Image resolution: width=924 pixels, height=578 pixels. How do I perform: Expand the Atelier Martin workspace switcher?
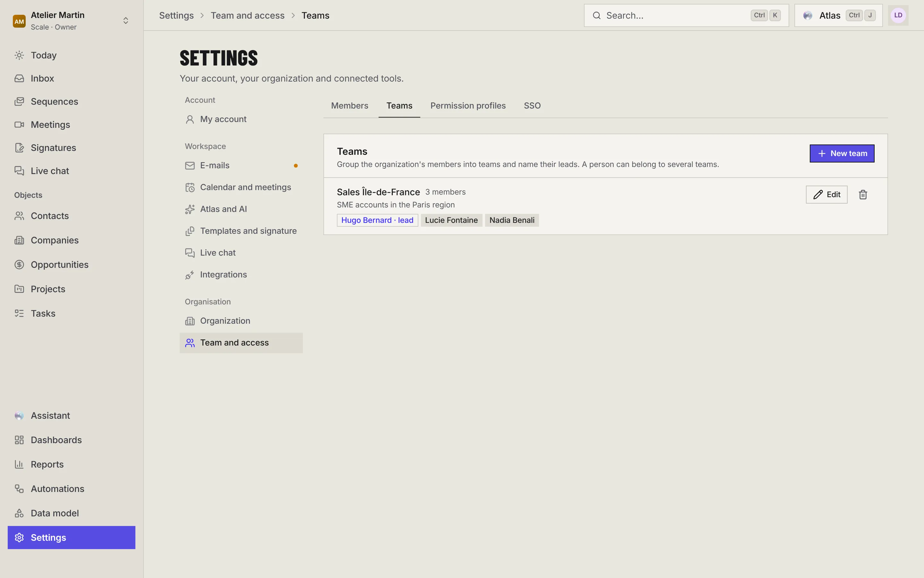tap(126, 21)
